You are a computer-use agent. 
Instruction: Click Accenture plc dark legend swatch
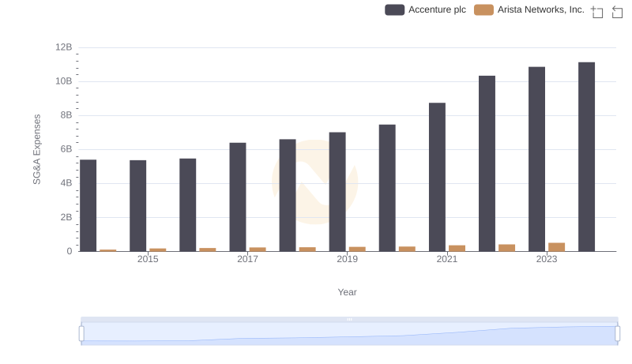[394, 9]
